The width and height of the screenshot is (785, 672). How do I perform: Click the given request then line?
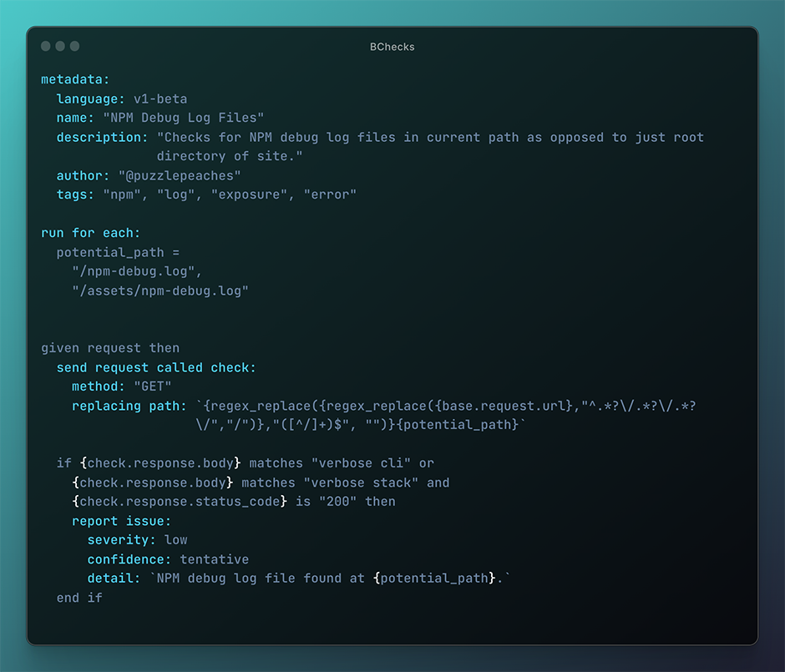point(110,348)
